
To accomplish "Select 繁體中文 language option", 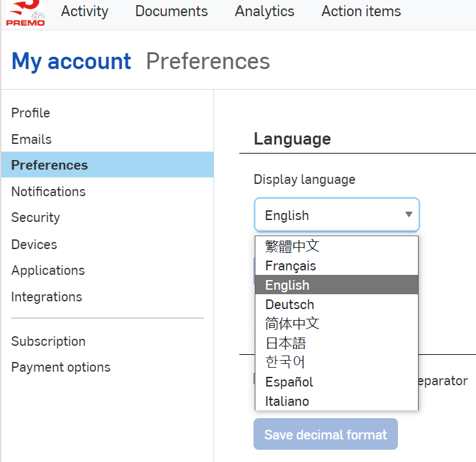I will (292, 246).
